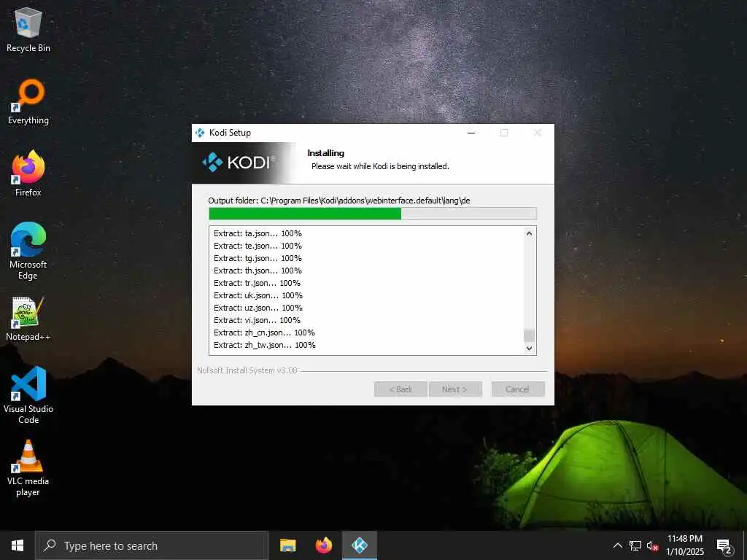
Task: Click the 'Installing' header text
Action: [x=326, y=153]
